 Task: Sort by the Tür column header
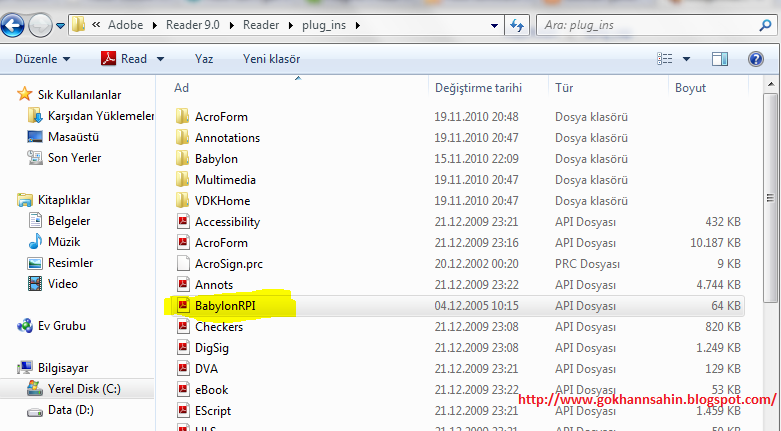pos(564,88)
